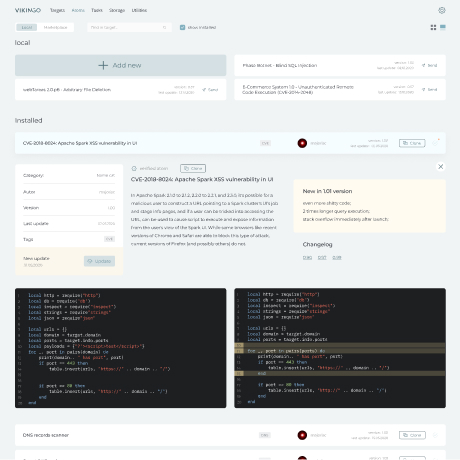Close the atom details panel
460x460 pixels.
(x=440, y=167)
